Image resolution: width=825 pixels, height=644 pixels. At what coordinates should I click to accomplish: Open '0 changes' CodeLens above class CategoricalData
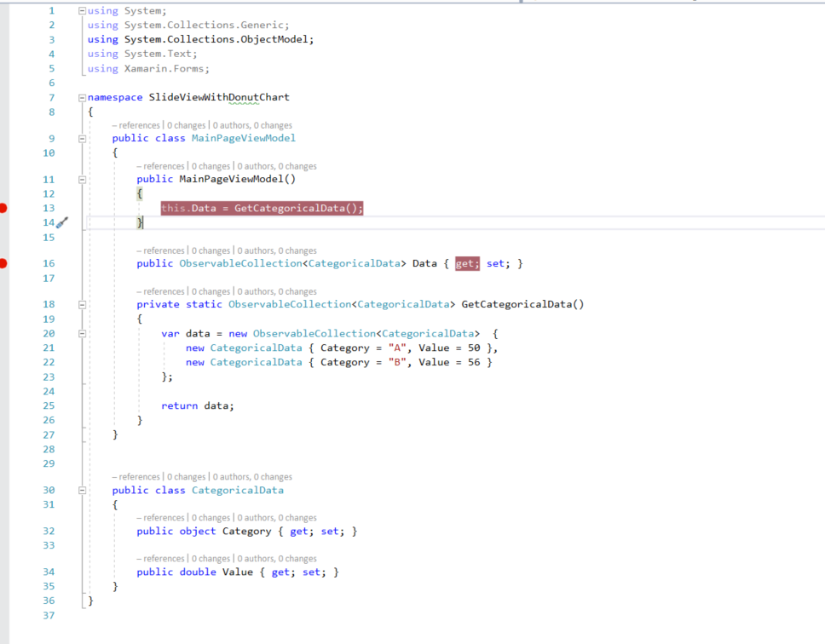click(x=187, y=477)
